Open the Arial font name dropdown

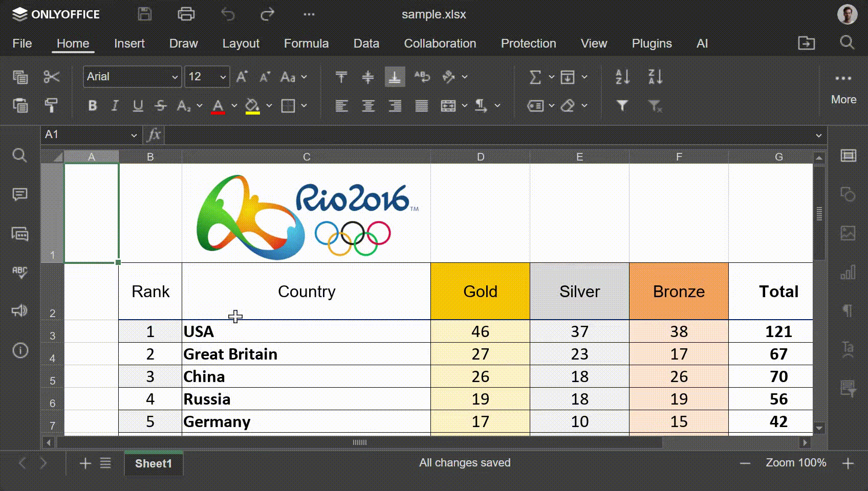(x=175, y=77)
